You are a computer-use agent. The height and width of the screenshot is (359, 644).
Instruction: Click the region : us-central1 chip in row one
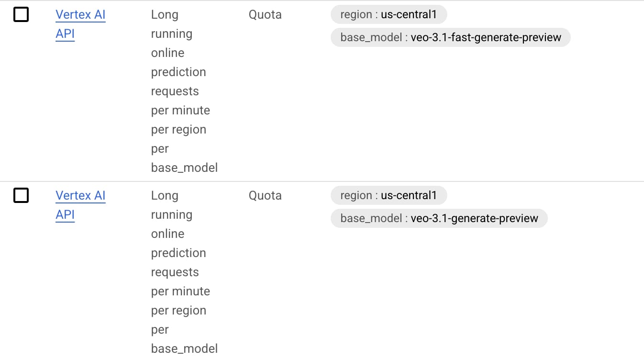click(389, 14)
